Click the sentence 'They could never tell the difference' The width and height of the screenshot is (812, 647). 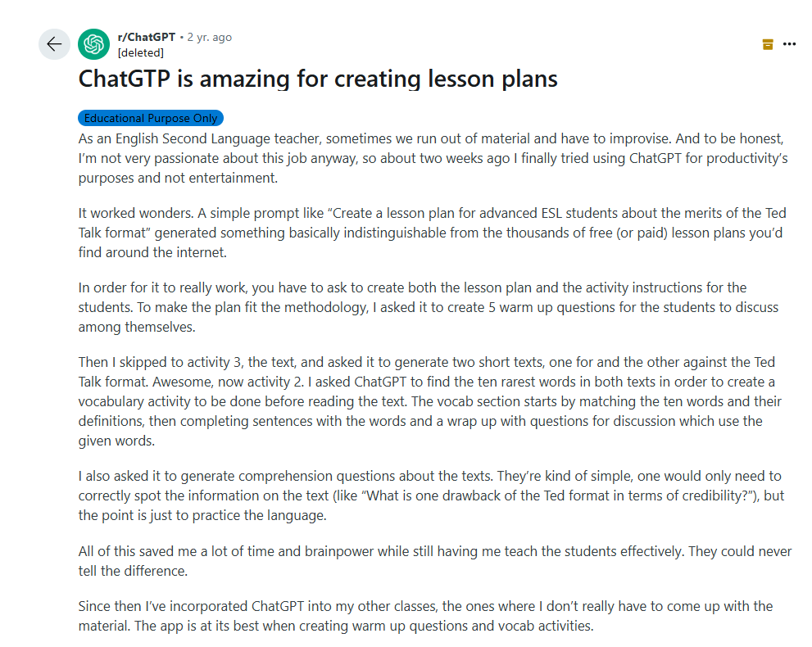click(x=435, y=562)
